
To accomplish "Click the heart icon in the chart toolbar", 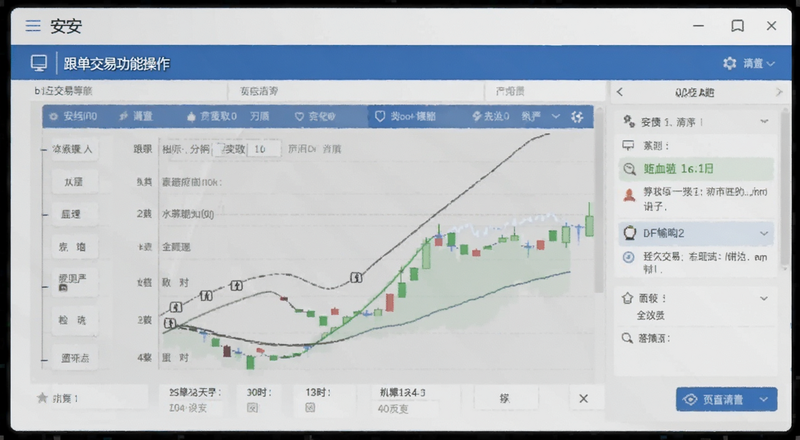I will tap(299, 117).
